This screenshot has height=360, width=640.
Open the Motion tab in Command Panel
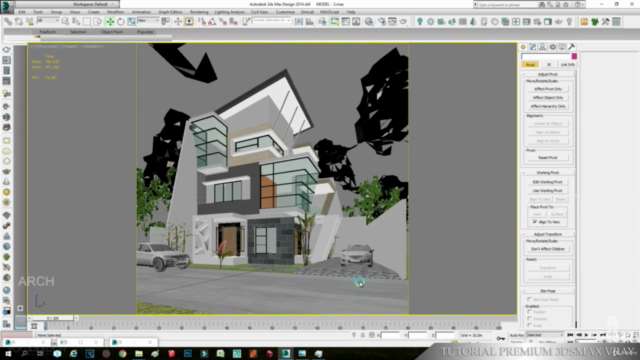(x=552, y=47)
